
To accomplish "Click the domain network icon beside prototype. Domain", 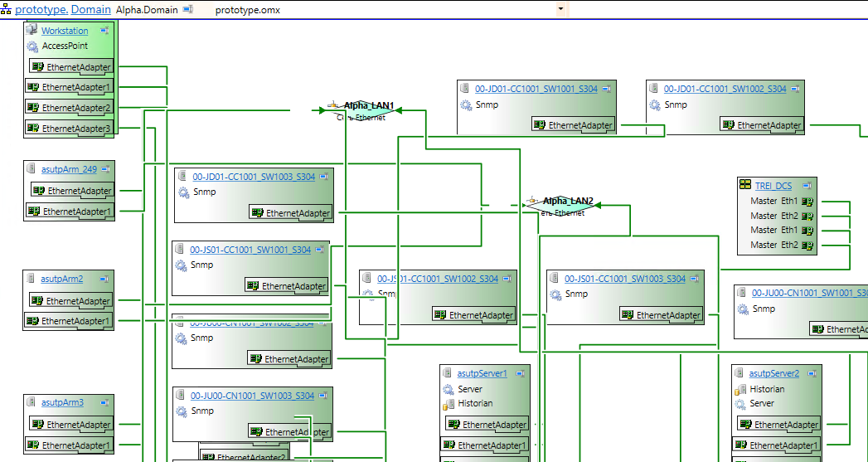I will point(6,10).
